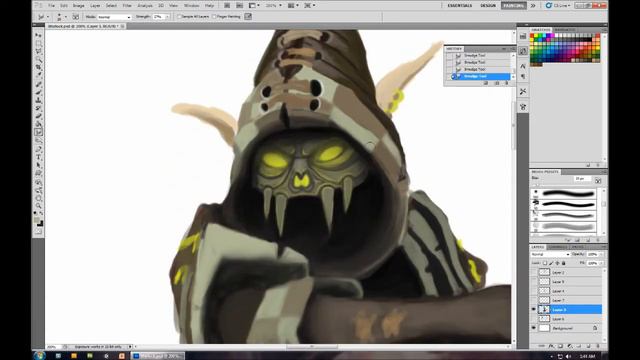640x360 pixels.
Task: Select the Lasso tool
Action: (x=38, y=51)
